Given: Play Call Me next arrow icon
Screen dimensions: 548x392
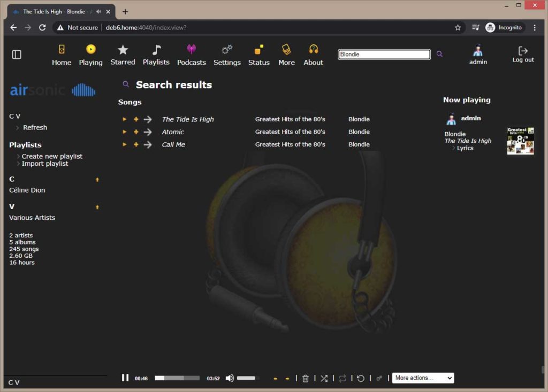Looking at the screenshot, I should (x=148, y=144).
